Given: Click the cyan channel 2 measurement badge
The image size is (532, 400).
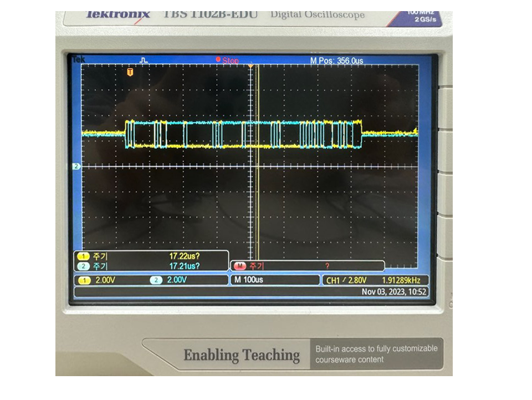Looking at the screenshot, I should click(83, 266).
